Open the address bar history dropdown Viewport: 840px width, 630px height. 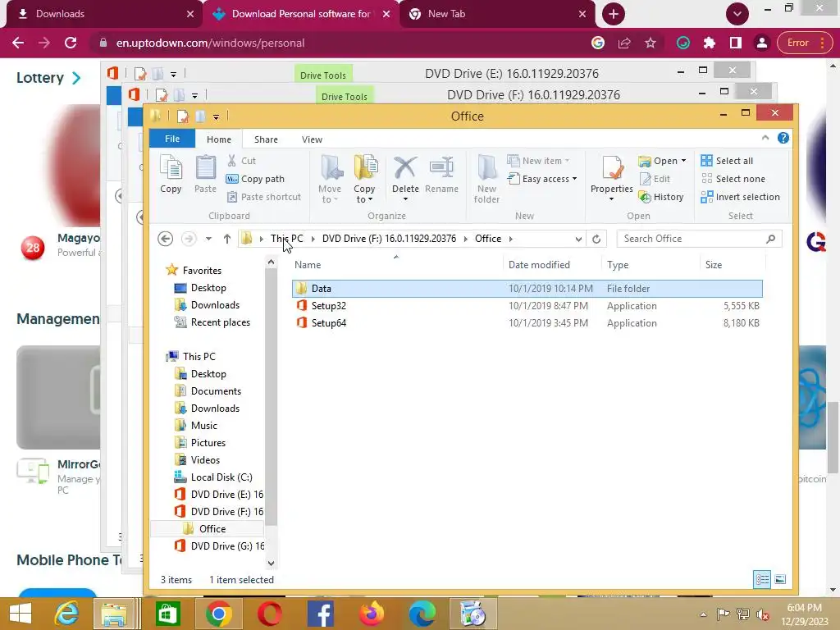click(x=578, y=239)
